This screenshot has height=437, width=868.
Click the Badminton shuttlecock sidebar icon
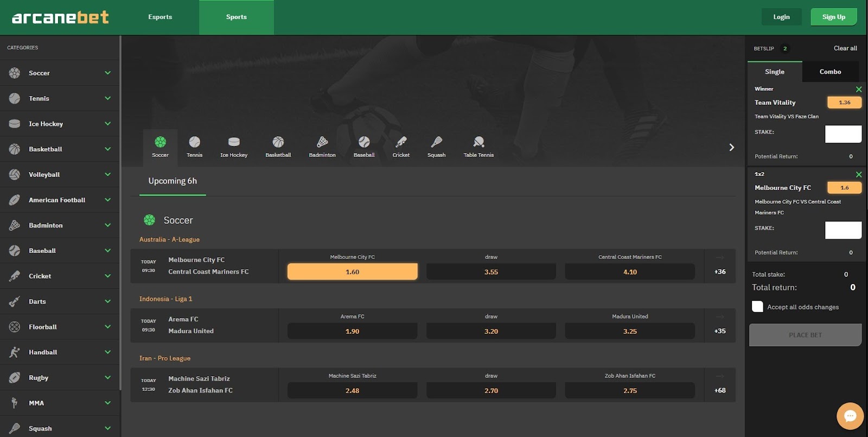[x=15, y=225]
